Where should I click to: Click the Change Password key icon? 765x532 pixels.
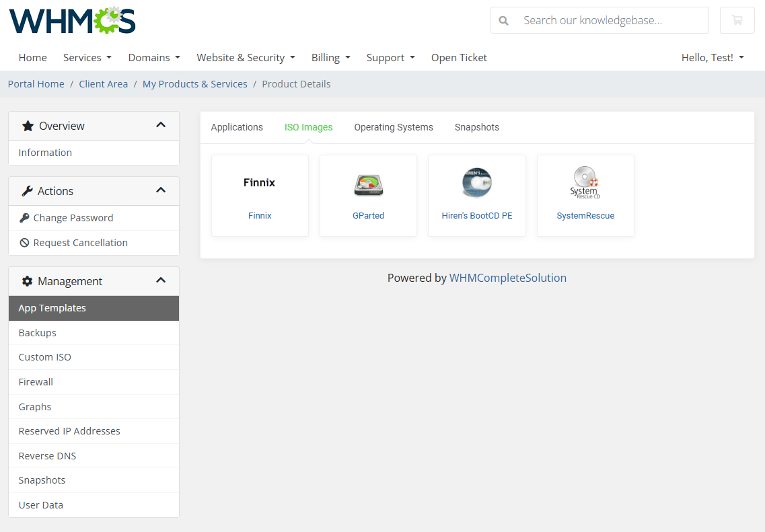[x=24, y=218]
